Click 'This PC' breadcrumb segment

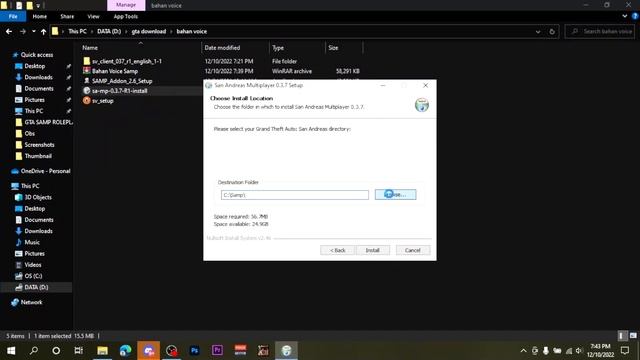[x=77, y=31]
